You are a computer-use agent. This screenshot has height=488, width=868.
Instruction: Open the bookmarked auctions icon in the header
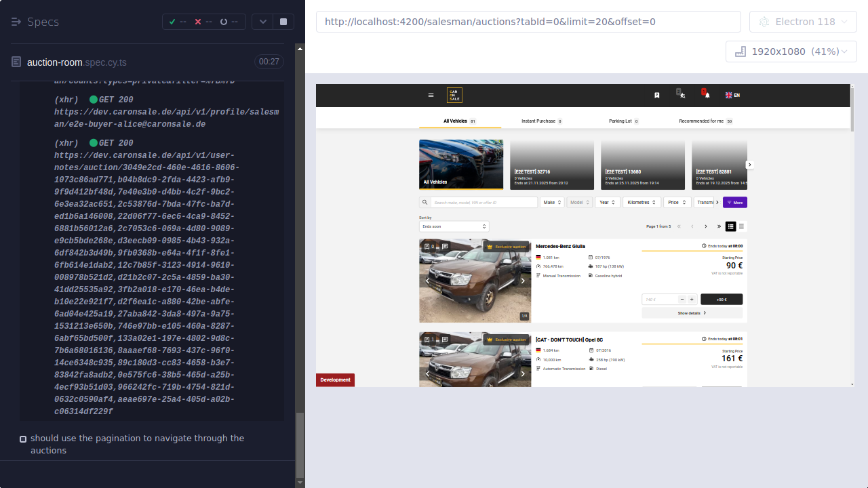656,96
